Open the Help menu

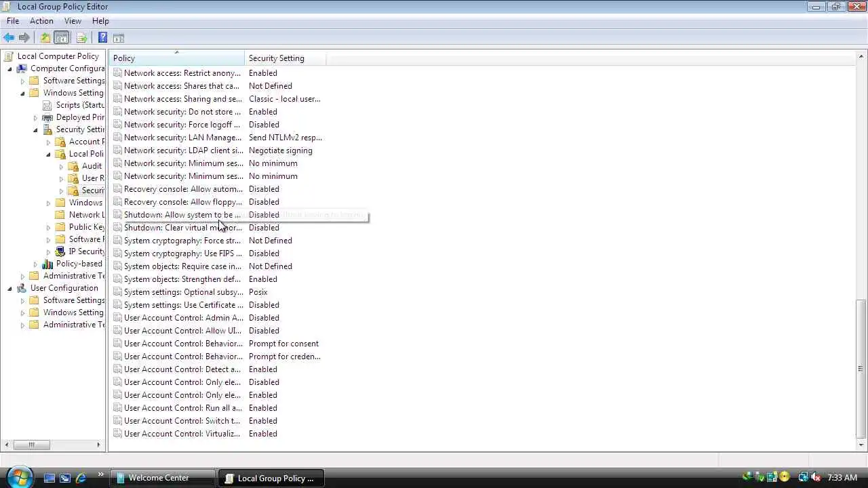(x=100, y=21)
